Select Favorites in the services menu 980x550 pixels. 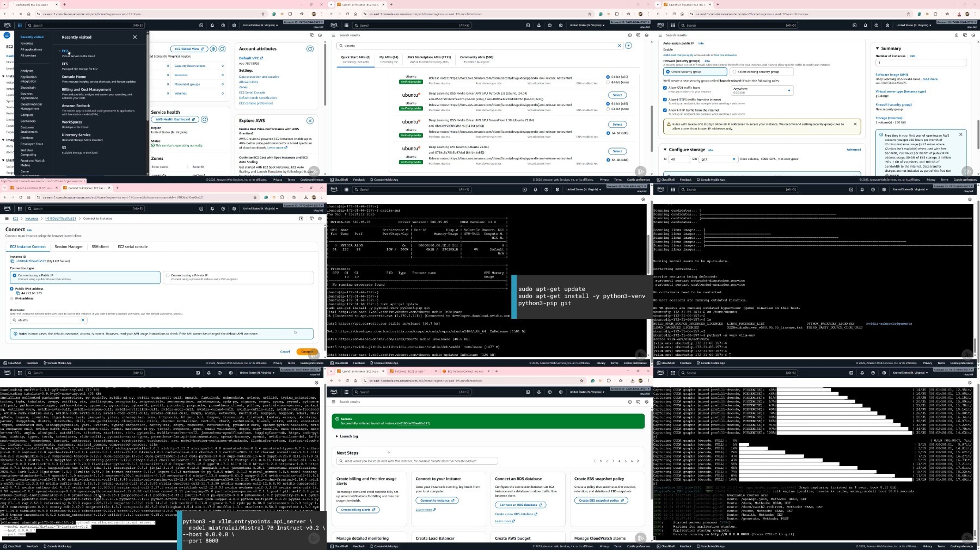point(27,44)
